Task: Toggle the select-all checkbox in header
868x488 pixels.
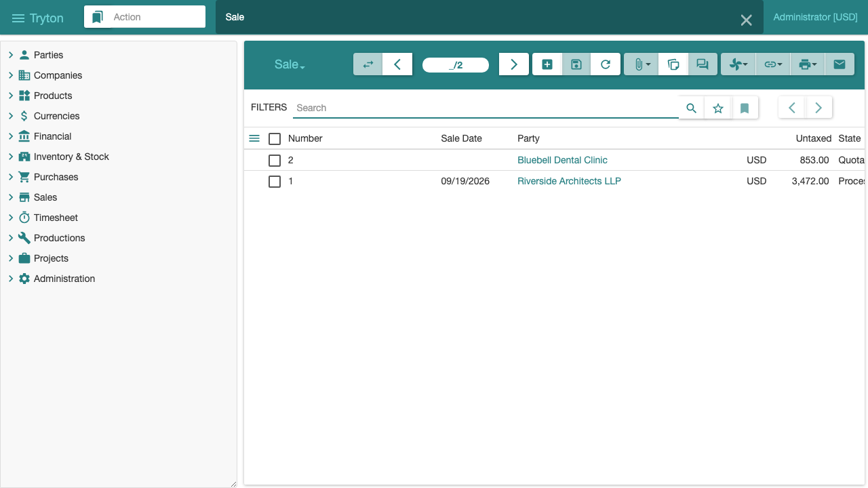Action: pyautogui.click(x=275, y=139)
